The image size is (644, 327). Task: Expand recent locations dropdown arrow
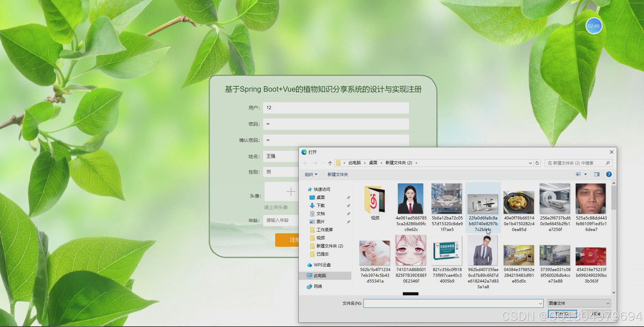tap(323, 163)
